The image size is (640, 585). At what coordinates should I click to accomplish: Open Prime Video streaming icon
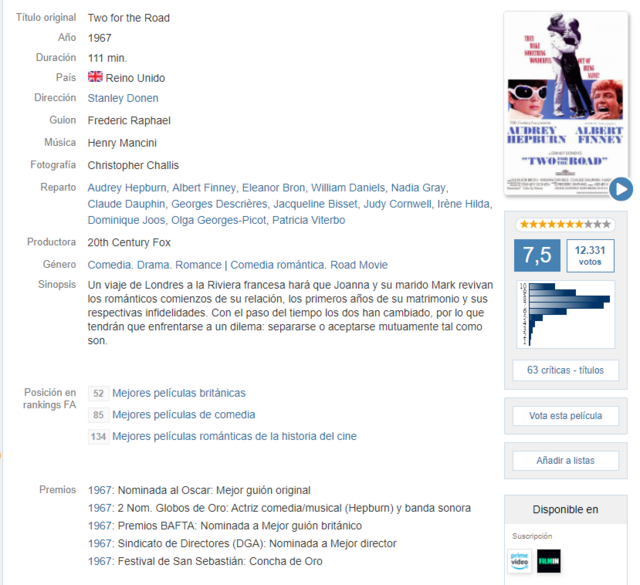point(519,561)
